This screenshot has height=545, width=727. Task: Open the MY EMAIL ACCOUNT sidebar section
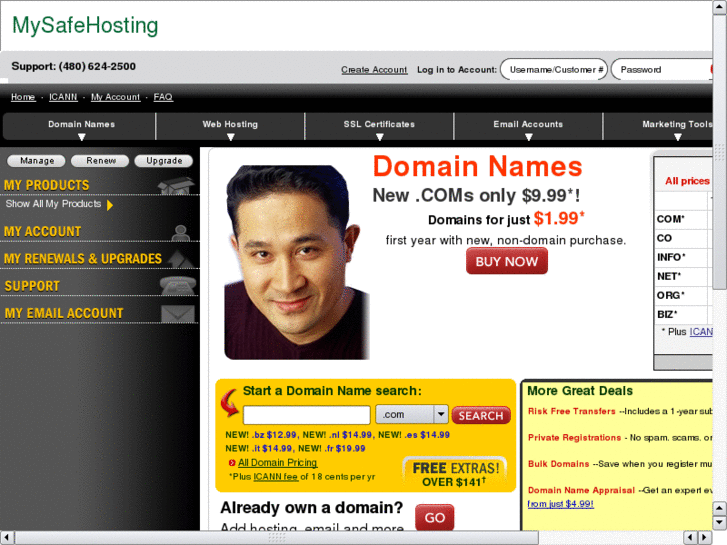point(64,314)
